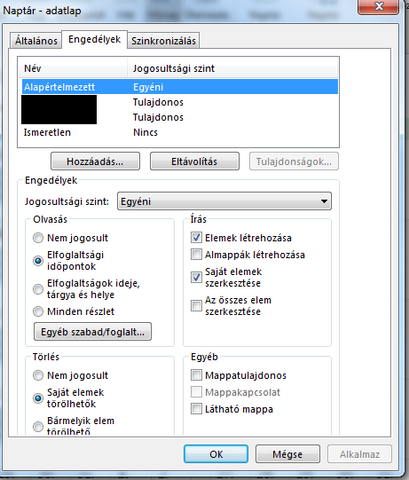The width and height of the screenshot is (409, 480).
Task: Switch to the Általános tab
Action: [36, 41]
